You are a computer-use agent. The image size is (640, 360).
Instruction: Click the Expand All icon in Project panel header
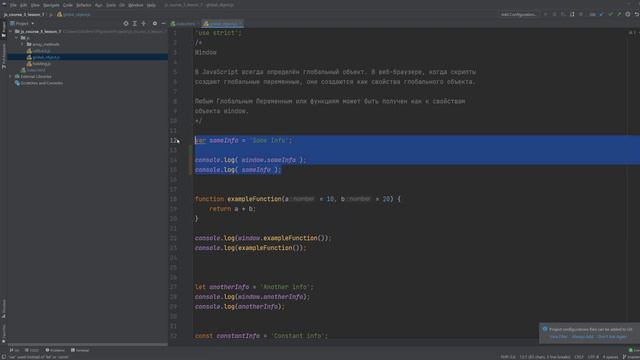click(135, 24)
